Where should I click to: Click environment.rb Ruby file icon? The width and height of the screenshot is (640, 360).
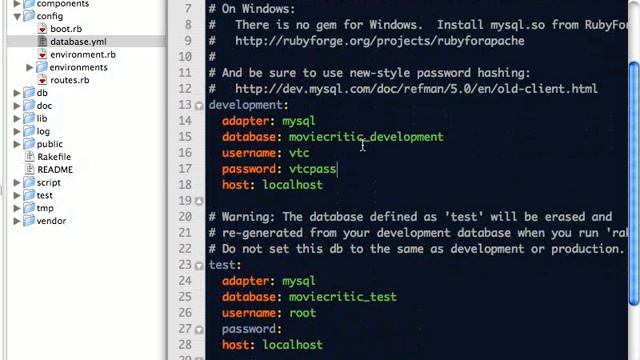[42, 54]
